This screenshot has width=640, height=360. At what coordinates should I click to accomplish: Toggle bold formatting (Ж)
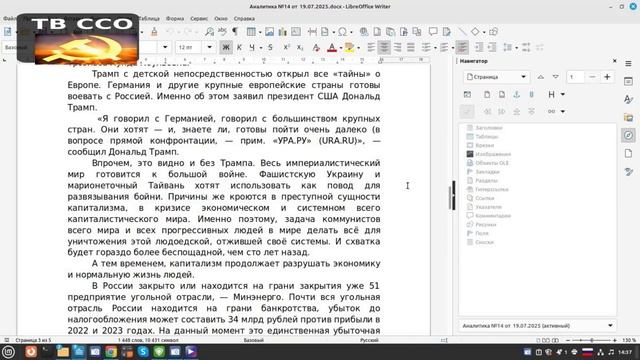click(226, 47)
